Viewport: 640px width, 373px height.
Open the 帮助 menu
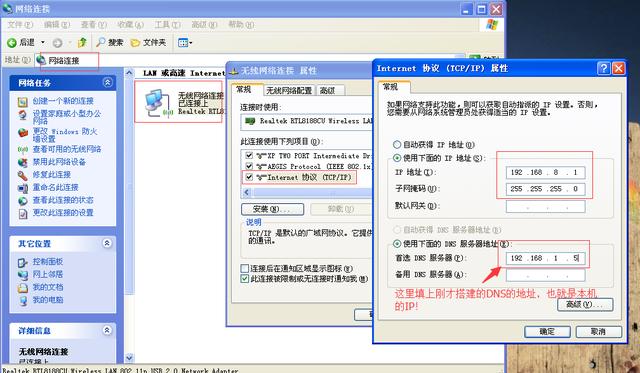[x=241, y=24]
